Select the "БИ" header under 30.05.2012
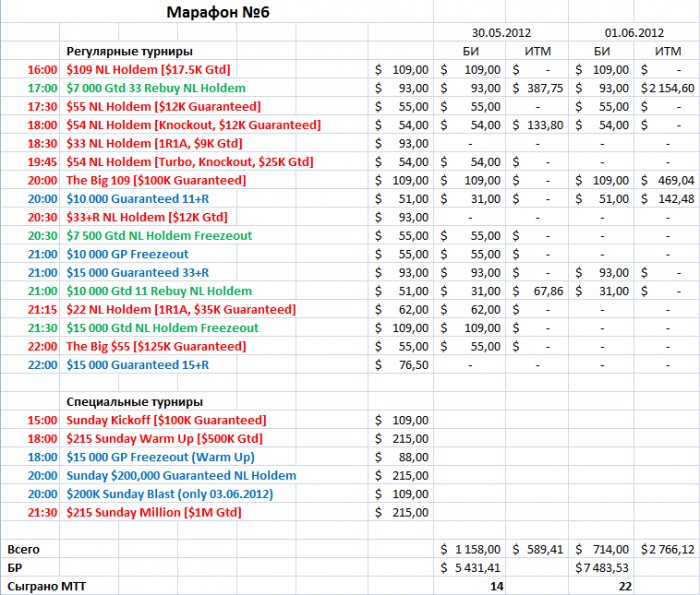Image resolution: width=700 pixels, height=595 pixels. (471, 51)
